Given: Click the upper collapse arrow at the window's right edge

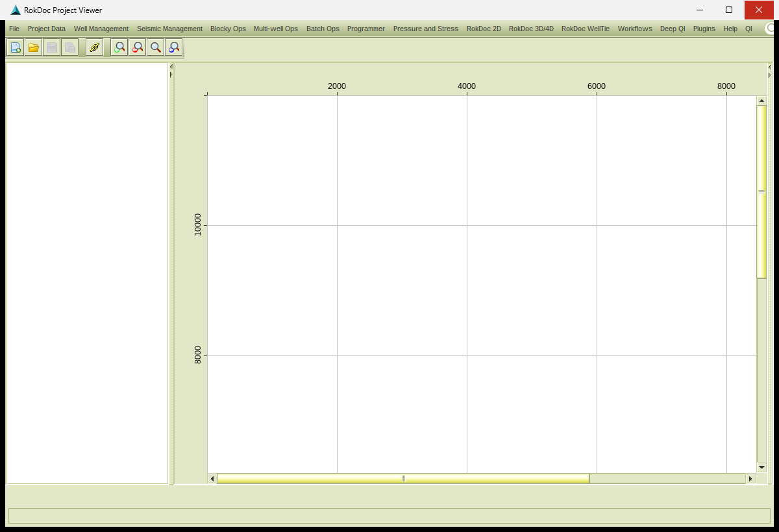Looking at the screenshot, I should pyautogui.click(x=770, y=67).
